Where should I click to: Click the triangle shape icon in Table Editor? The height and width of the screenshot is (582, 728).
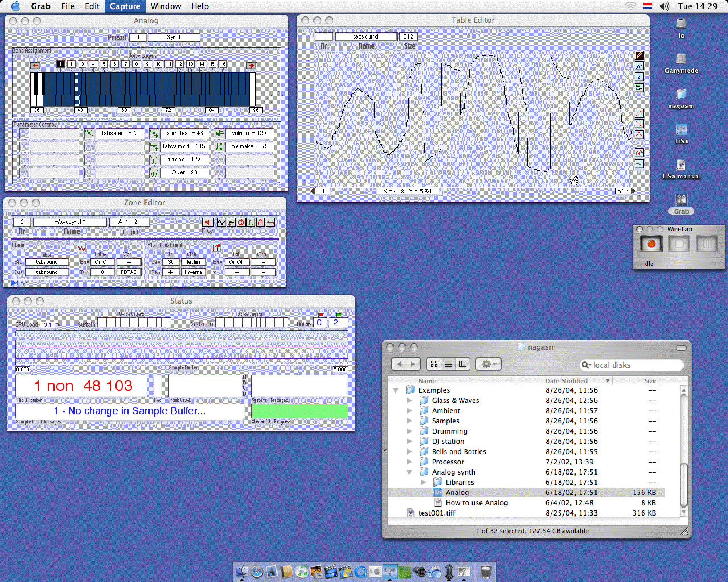pyautogui.click(x=639, y=135)
